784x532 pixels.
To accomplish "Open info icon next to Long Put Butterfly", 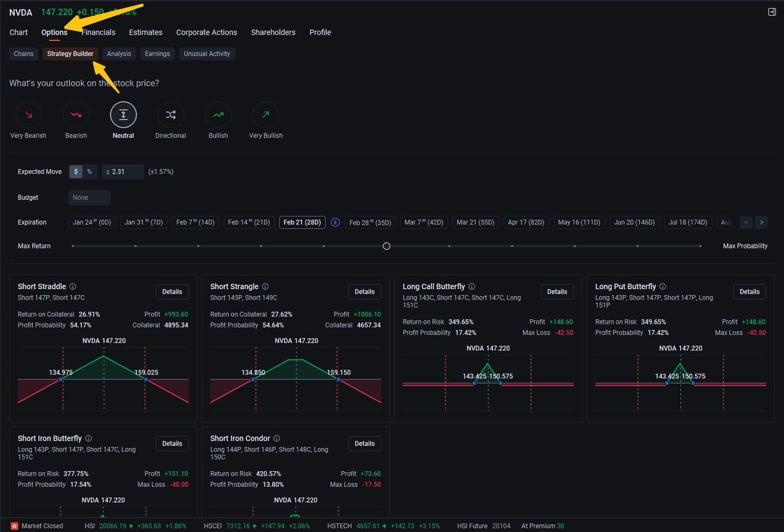I will [663, 287].
